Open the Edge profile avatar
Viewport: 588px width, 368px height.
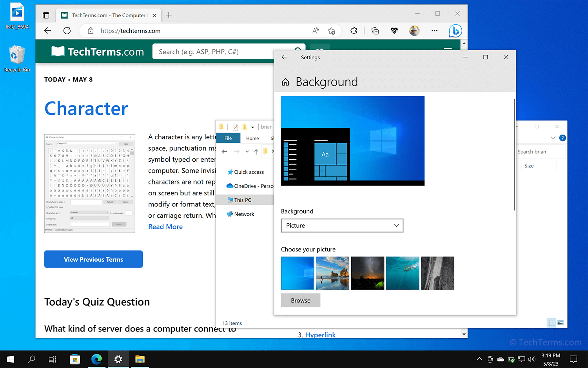pos(414,31)
